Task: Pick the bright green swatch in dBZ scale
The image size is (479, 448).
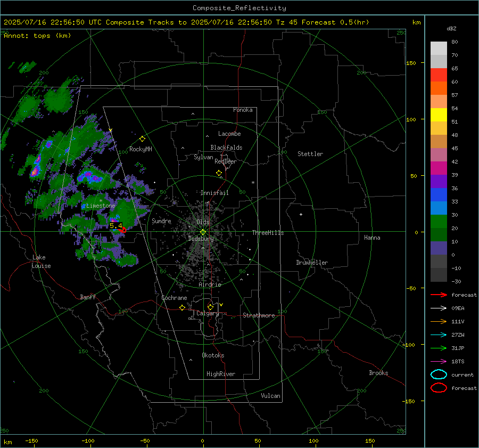Action: point(439,222)
